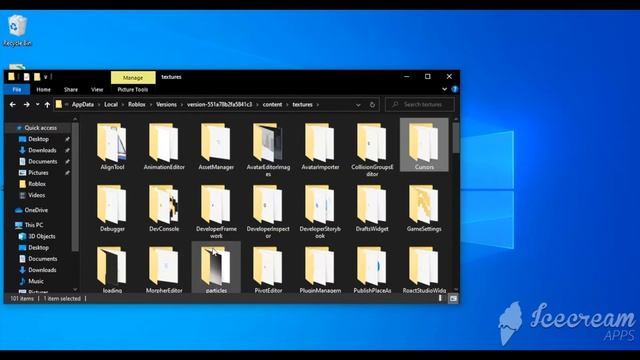
Task: Refresh the textures folder view
Action: 372,105
